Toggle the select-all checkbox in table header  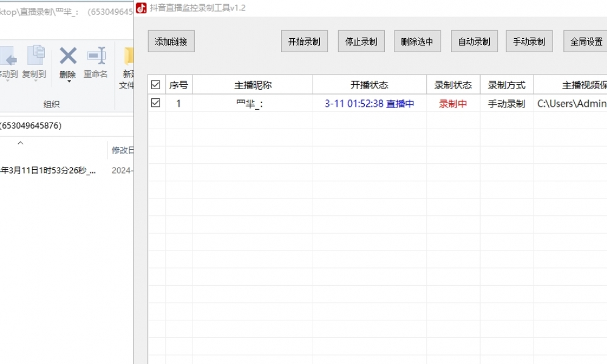(156, 85)
